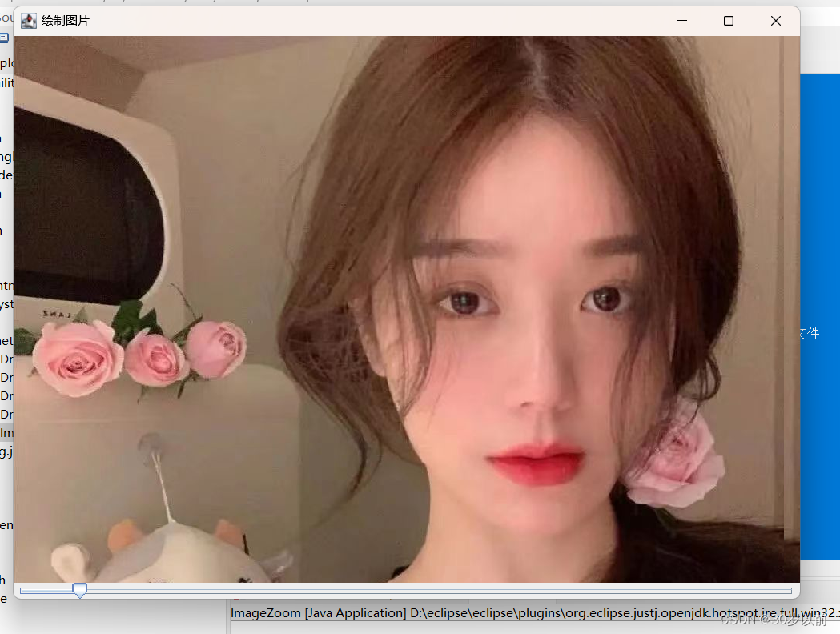The image size is (840, 634).
Task: Click the minimized Eclipse panel icon at top left
Action: click(x=4, y=38)
